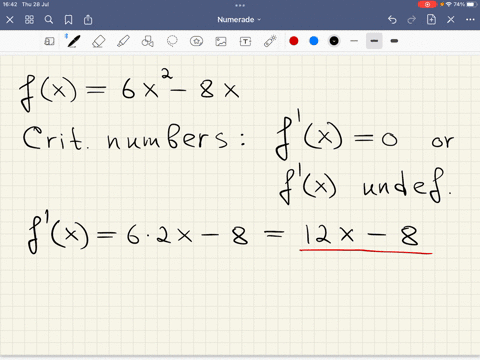The image size is (480, 360).
Task: Close the notebook with the left X icon
Action: pos(10,20)
